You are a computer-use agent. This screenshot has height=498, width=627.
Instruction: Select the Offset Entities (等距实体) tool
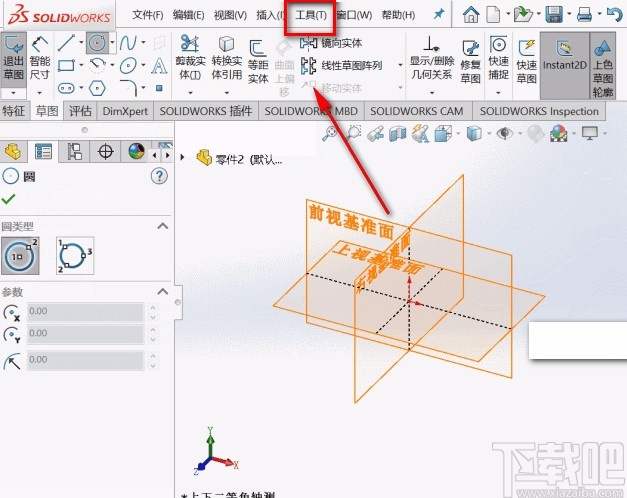tap(258, 62)
